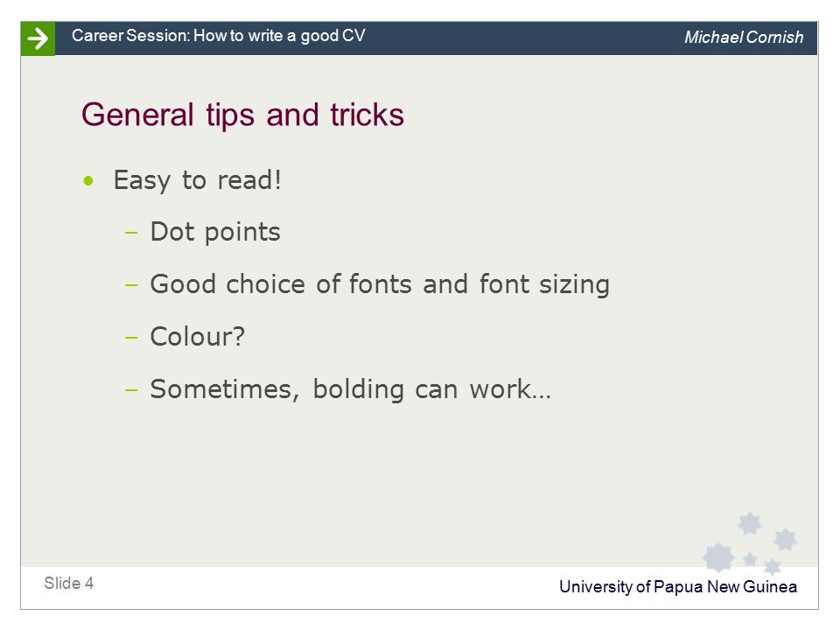Click the dash before 'Sometimes, bolding can work'
This screenshot has width=840, height=630.
(131, 390)
